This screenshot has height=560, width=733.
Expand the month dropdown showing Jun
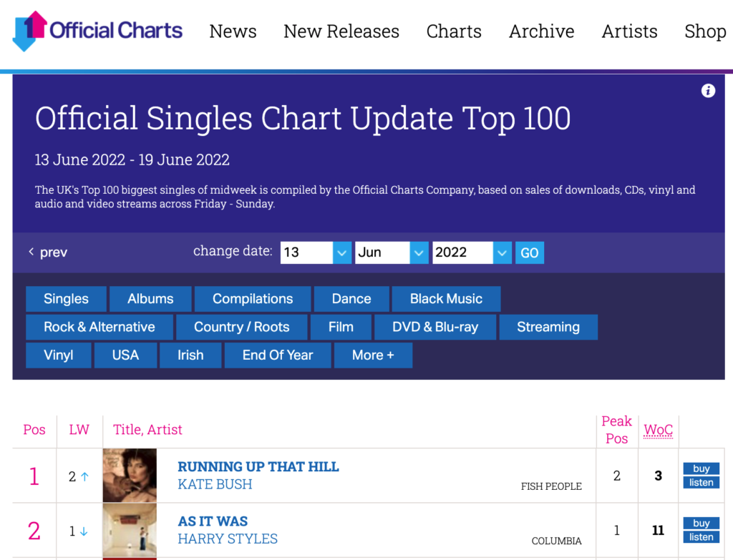(392, 252)
